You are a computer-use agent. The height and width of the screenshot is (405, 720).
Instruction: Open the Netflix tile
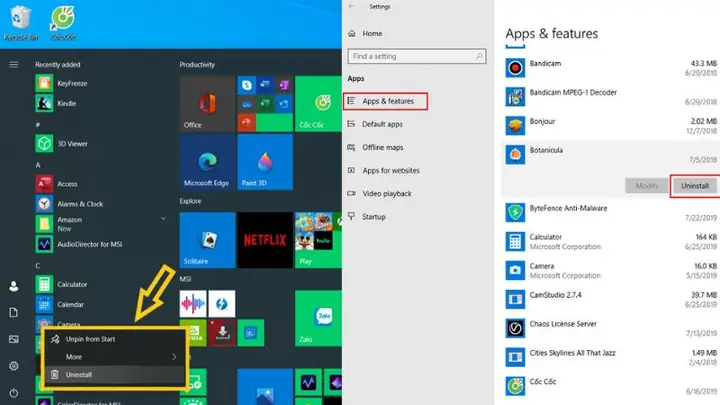[x=265, y=240]
